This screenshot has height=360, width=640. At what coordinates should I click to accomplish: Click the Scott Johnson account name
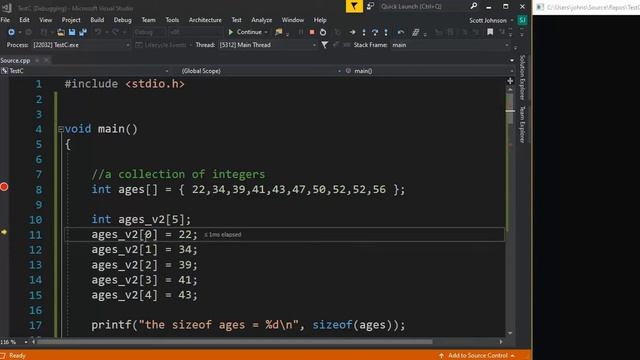click(x=488, y=20)
